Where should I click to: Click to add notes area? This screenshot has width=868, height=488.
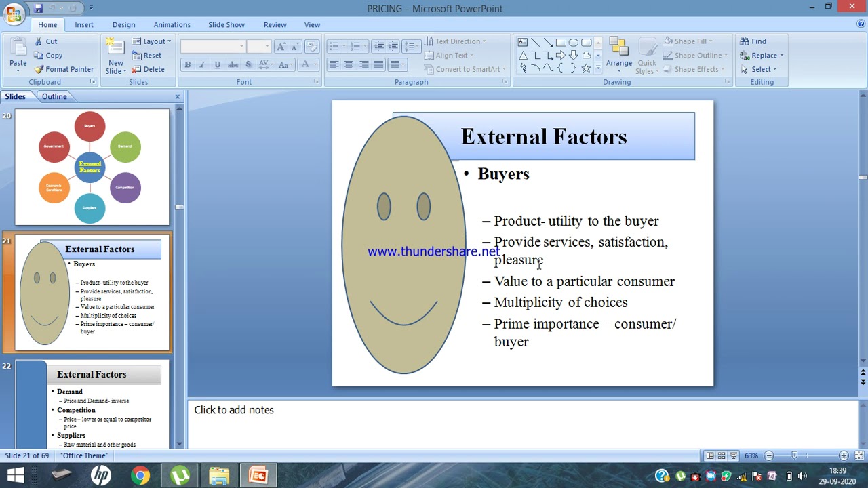(522, 424)
